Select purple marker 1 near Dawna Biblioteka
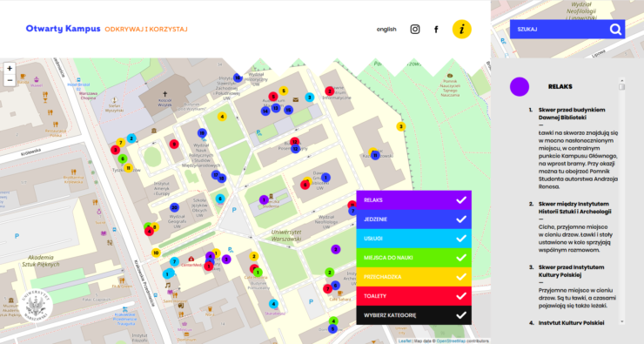The height and width of the screenshot is (344, 644). tap(264, 200)
